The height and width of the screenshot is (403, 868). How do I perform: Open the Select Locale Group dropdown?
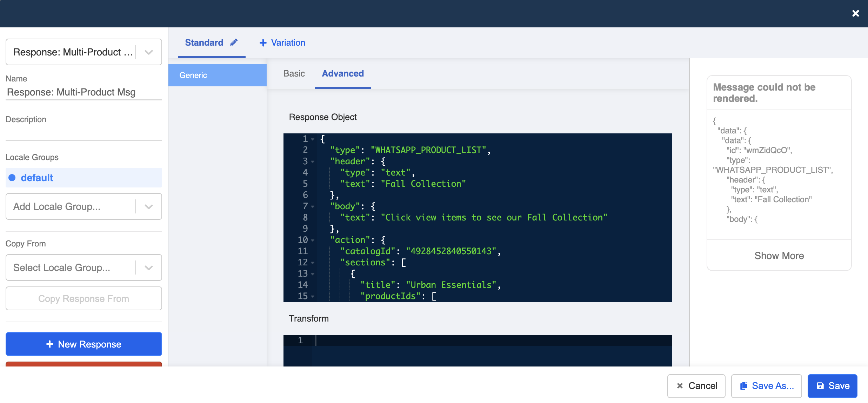(x=149, y=267)
